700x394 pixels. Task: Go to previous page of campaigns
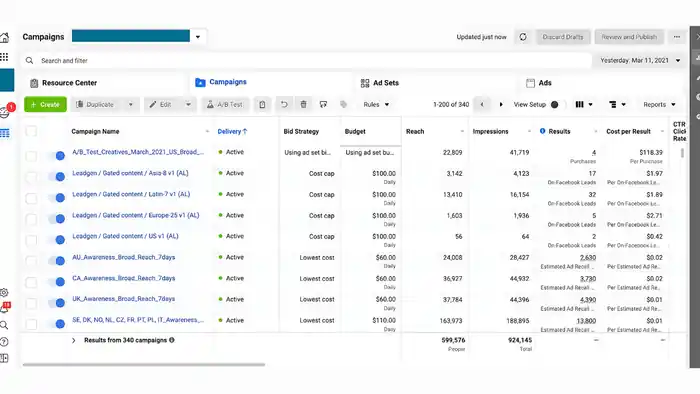click(482, 104)
